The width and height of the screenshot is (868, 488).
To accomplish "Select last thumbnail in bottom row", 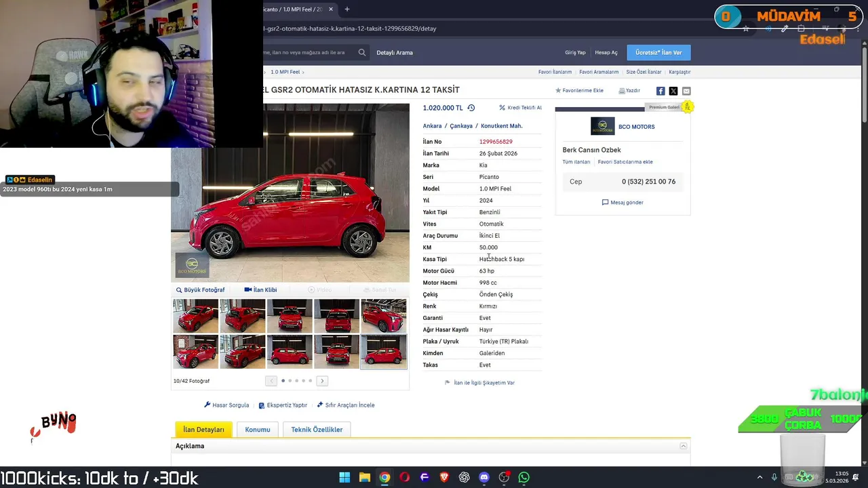I will (383, 351).
